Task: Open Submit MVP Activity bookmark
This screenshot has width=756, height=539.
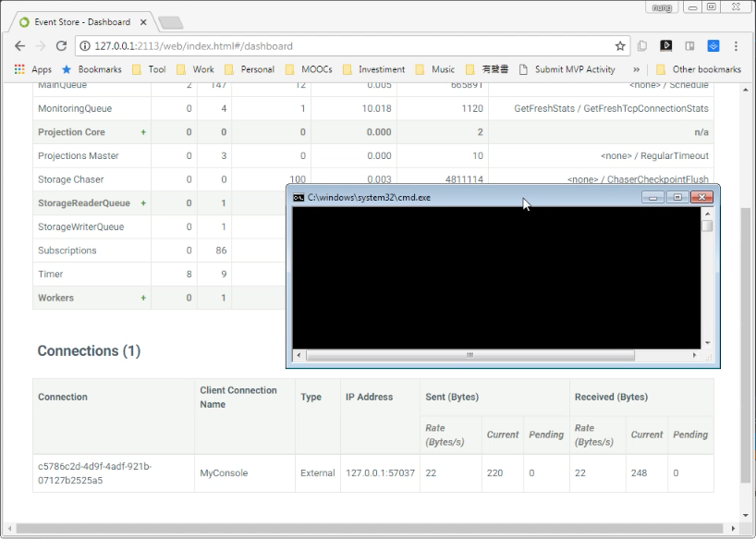Action: [x=567, y=69]
